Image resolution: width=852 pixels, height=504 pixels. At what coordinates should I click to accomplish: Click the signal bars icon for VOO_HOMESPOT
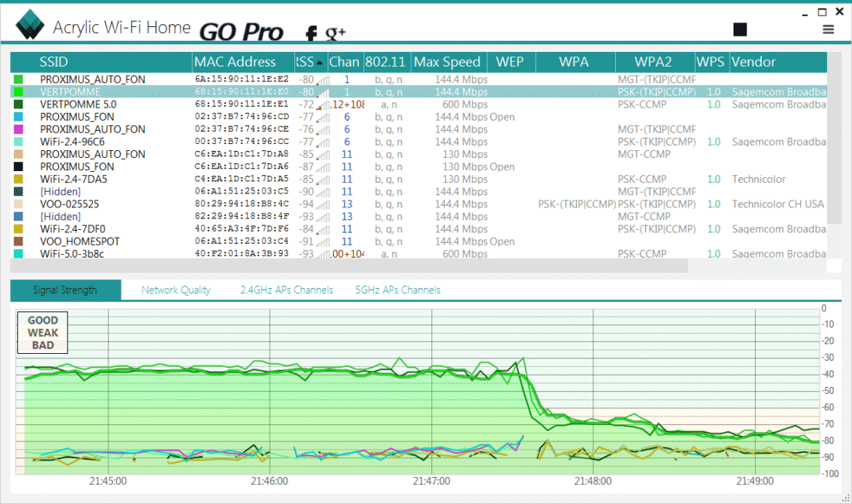(323, 242)
